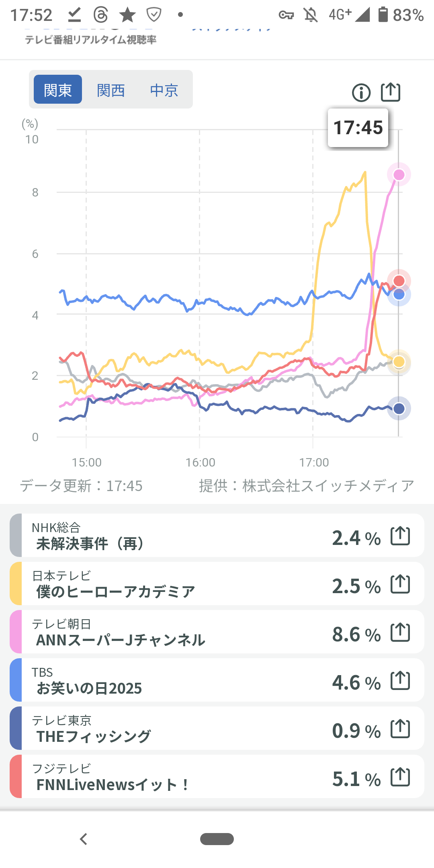Tap the pink テレビ朝日 color swatch
This screenshot has width=434, height=868.
16,632
